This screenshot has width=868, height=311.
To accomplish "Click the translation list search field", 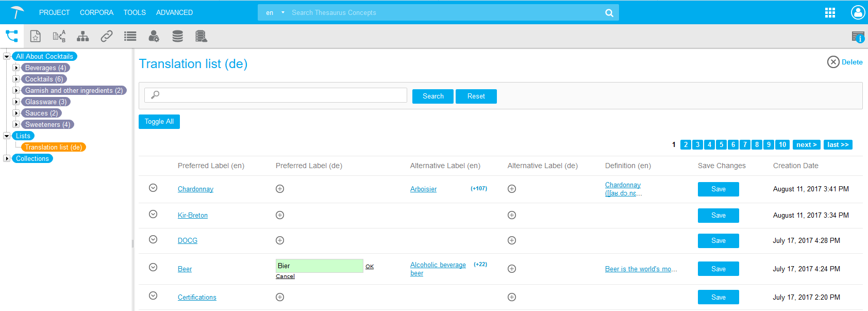I will pyautogui.click(x=276, y=95).
